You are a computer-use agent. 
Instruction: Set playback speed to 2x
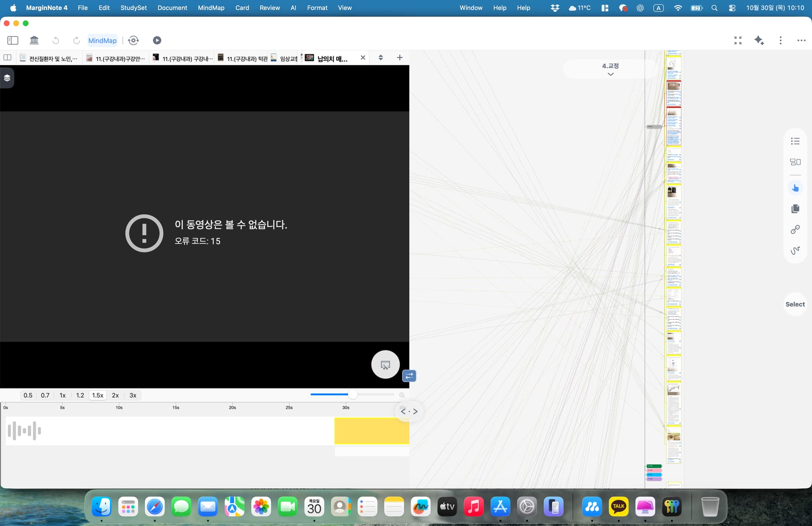point(115,395)
